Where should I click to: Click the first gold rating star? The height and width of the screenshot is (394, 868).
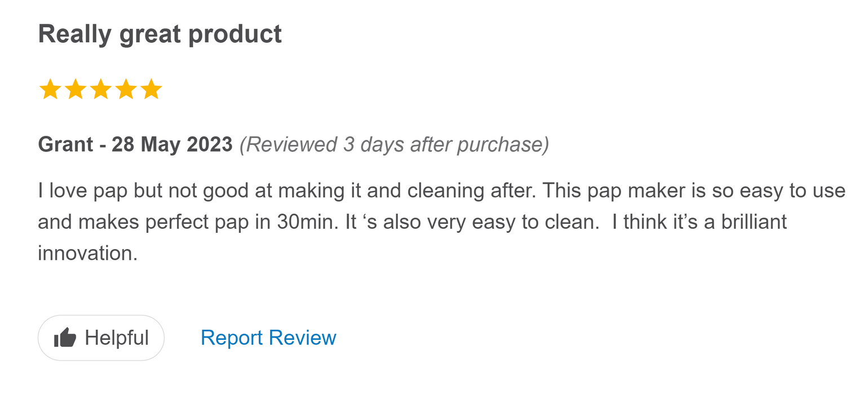[50, 90]
